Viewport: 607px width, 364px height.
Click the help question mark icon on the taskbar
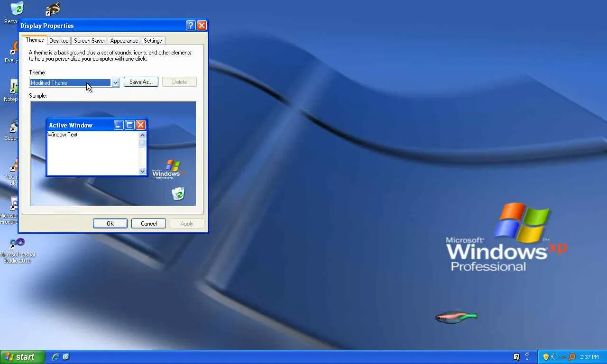pos(517,357)
